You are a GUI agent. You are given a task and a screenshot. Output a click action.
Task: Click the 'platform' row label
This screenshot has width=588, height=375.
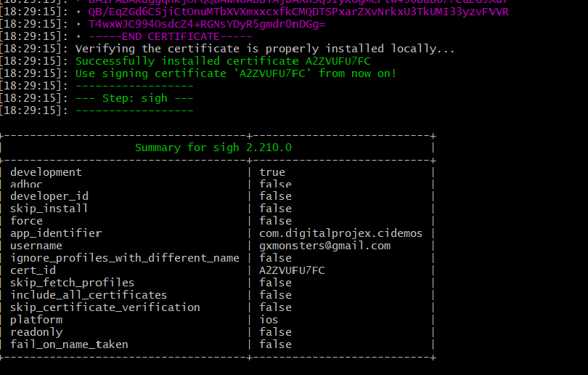tap(36, 320)
